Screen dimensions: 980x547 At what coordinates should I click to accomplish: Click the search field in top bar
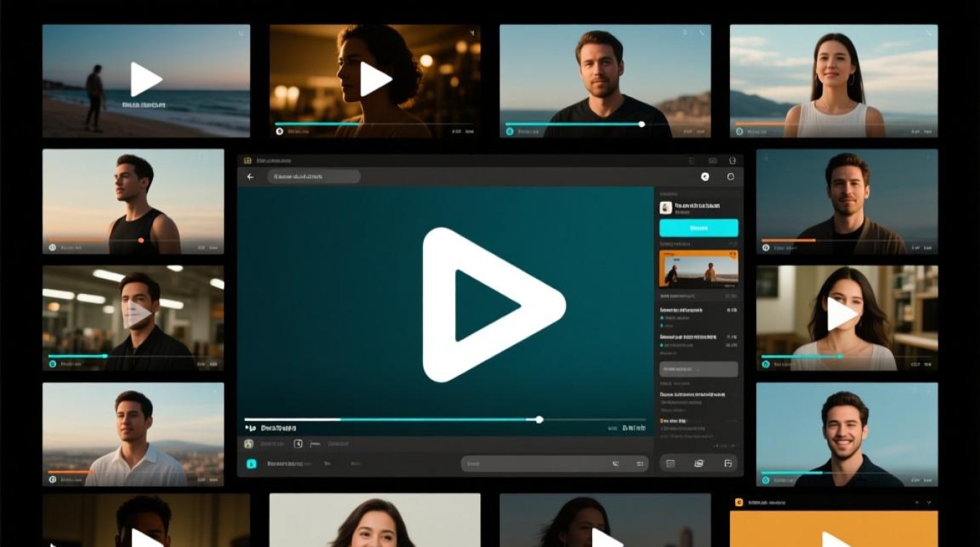pyautogui.click(x=314, y=176)
